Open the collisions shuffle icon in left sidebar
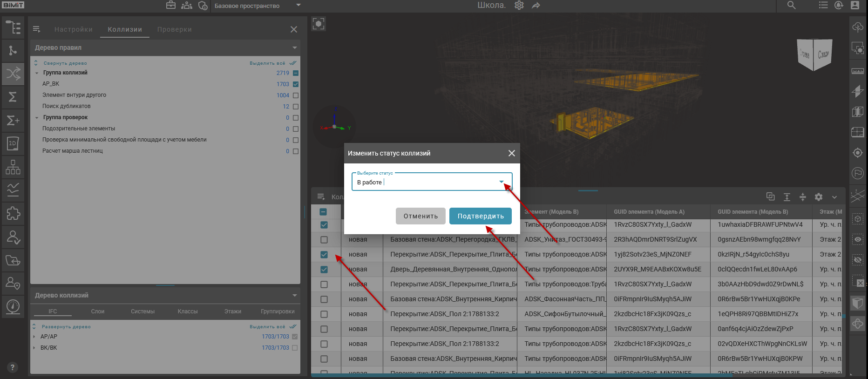Image resolution: width=868 pixels, height=379 pixels. [13, 74]
